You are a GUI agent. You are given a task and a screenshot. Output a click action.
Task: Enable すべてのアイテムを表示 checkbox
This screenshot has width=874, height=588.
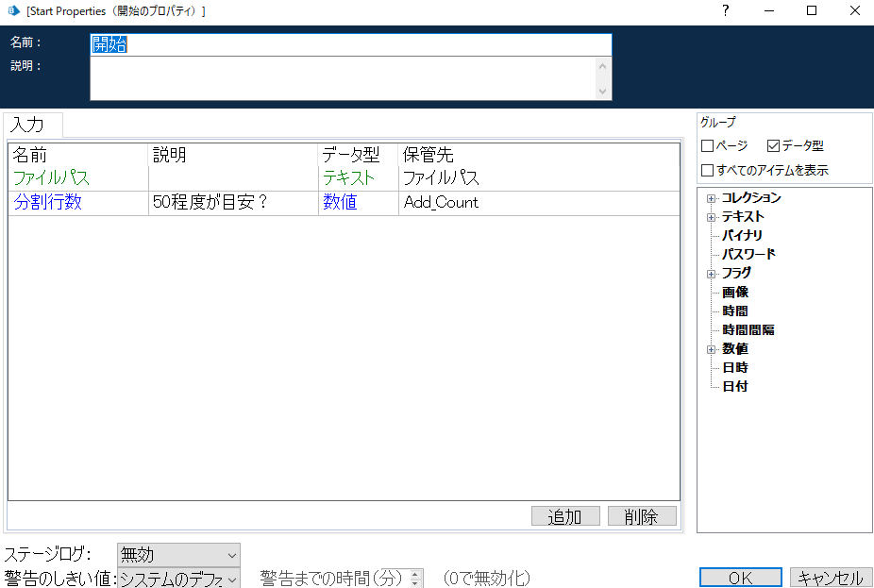click(707, 170)
